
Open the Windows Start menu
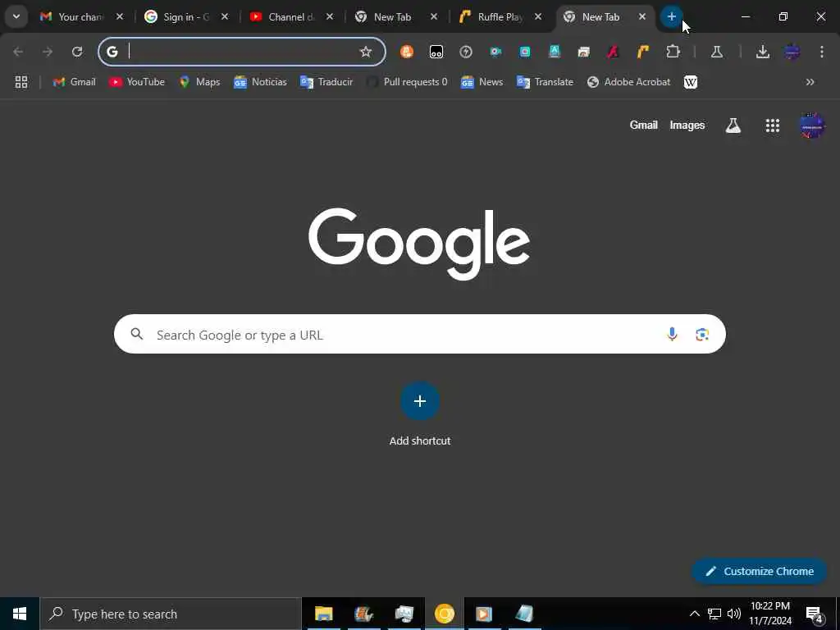(x=20, y=614)
